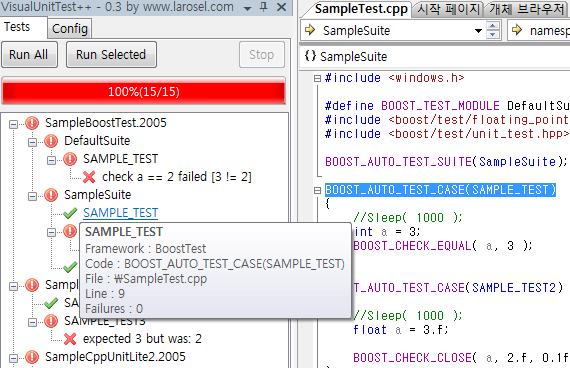Click the spinner arrows beside SampleSuite combo

click(x=493, y=30)
